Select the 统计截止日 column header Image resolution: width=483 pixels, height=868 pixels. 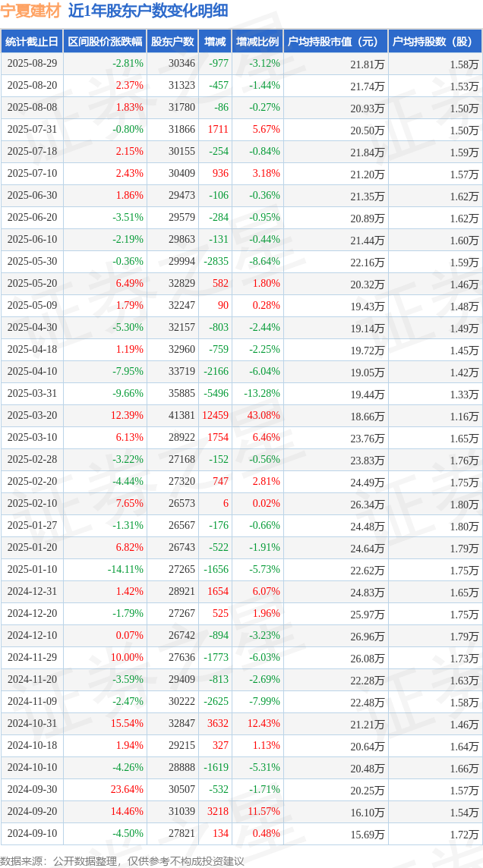[31, 42]
